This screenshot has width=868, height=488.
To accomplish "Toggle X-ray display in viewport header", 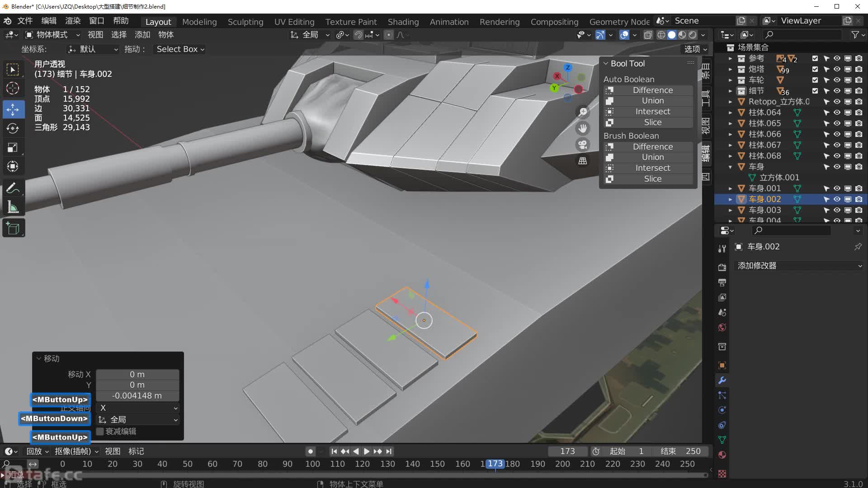I will (648, 35).
